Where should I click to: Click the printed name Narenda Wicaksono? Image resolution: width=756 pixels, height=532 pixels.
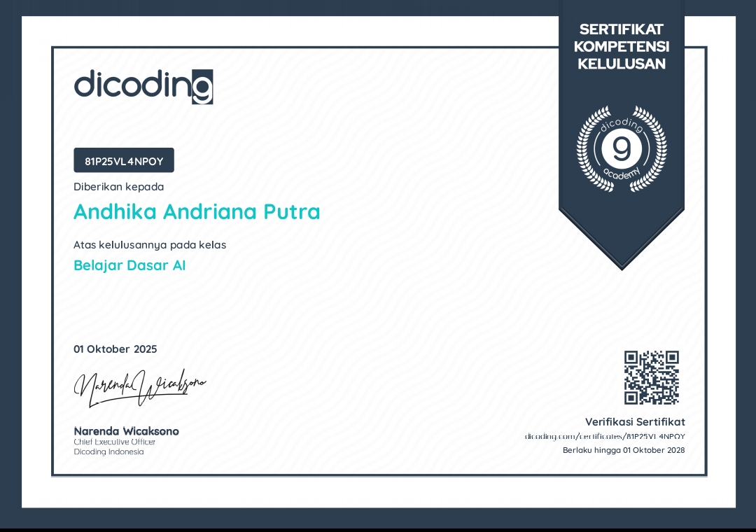coord(126,430)
